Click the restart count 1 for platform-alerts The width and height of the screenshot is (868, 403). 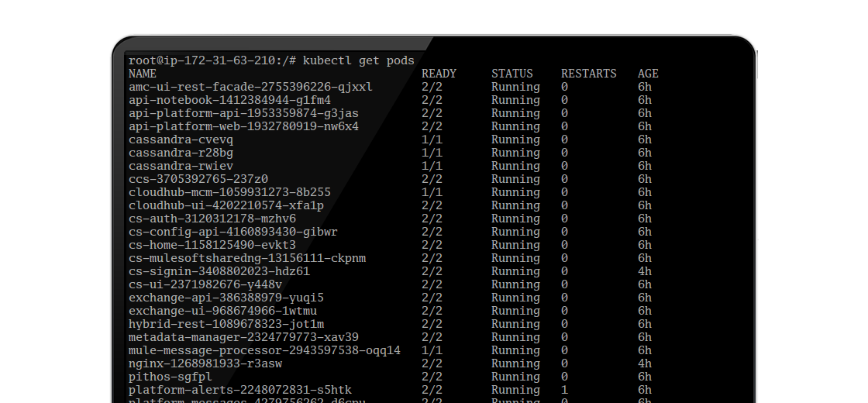pyautogui.click(x=564, y=391)
